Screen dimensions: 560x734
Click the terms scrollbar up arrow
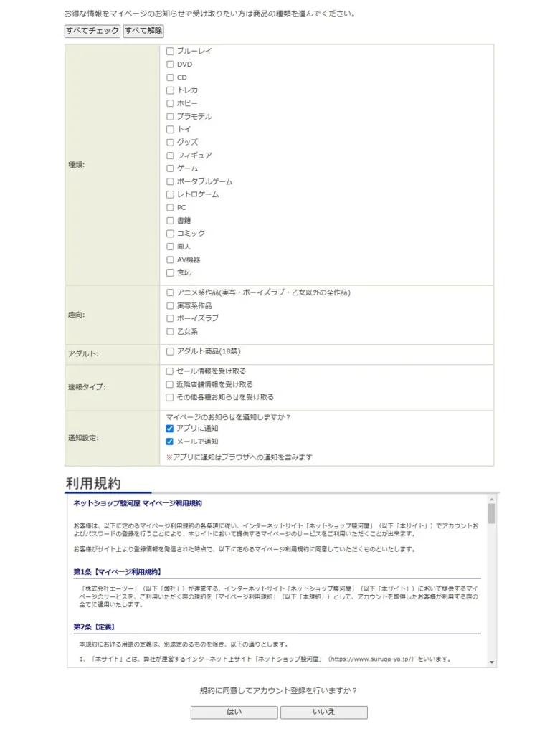(x=492, y=500)
